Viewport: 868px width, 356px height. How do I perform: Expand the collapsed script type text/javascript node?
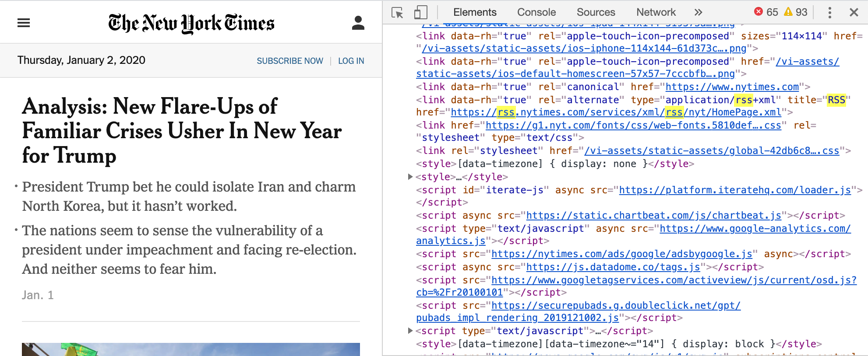coord(410,331)
